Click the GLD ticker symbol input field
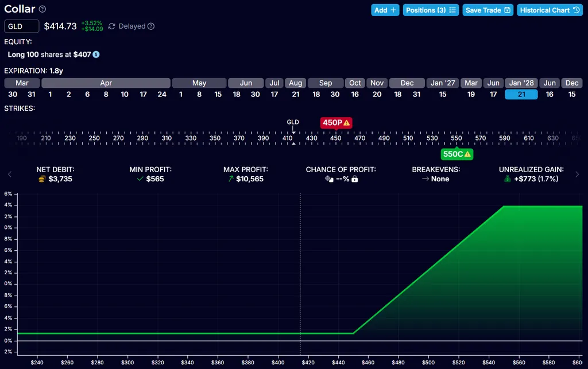588x369 pixels. coord(22,26)
